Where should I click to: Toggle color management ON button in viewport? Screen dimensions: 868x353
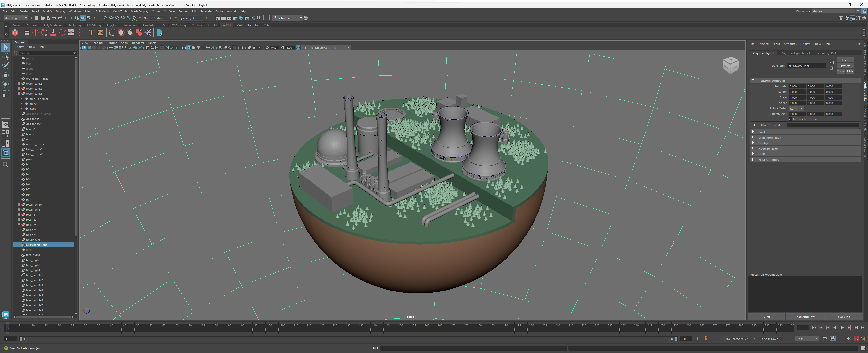tap(298, 48)
